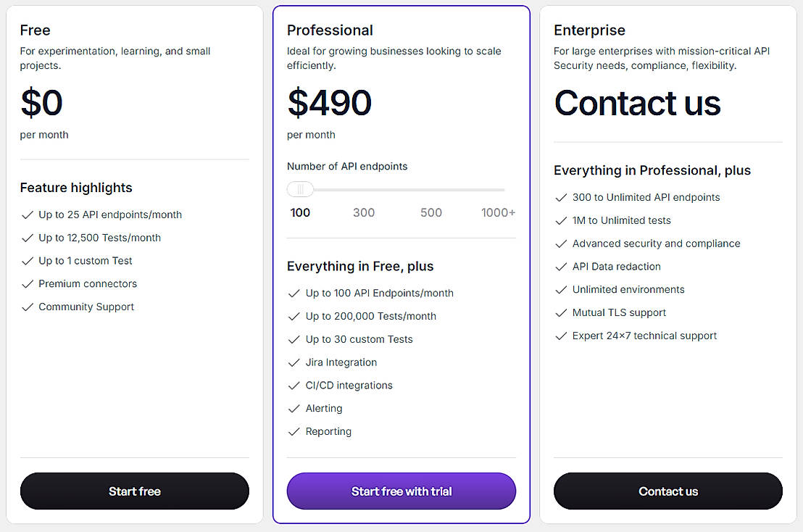Viewport: 803px width, 532px height.
Task: Click checkmark beside Community Support
Action: 28,307
